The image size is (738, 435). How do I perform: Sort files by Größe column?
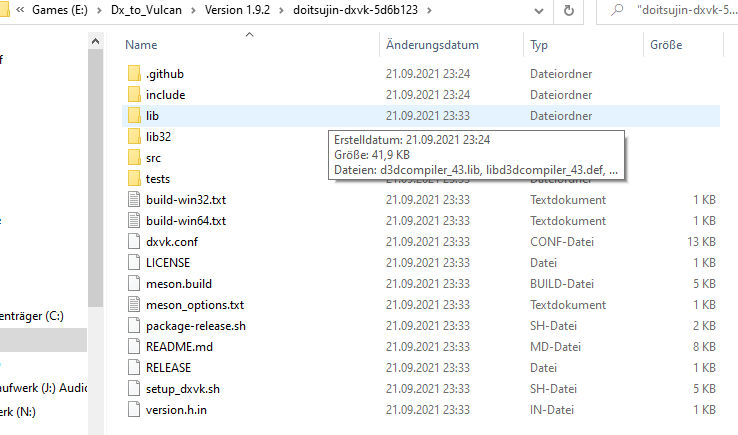pyautogui.click(x=666, y=45)
